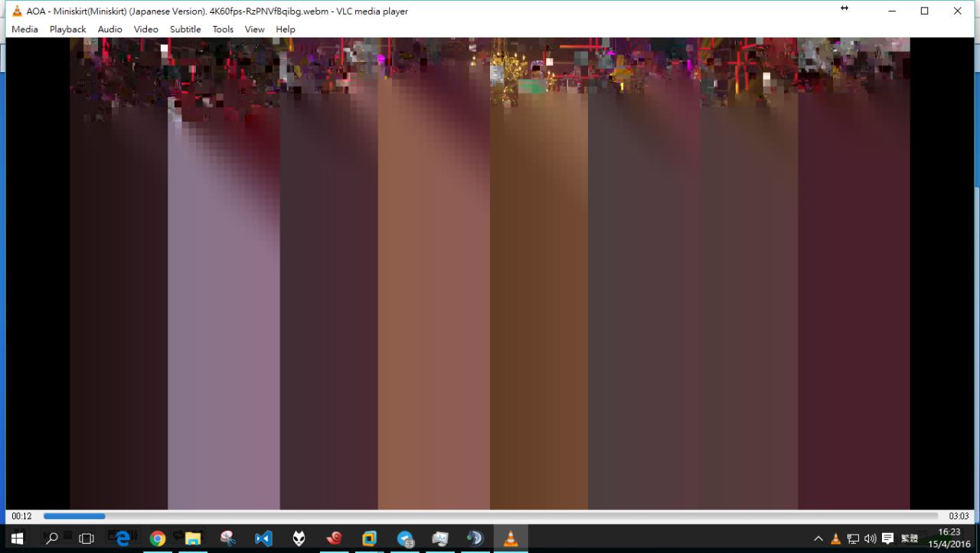
Task: Open the Windows Start menu
Action: (x=17, y=538)
